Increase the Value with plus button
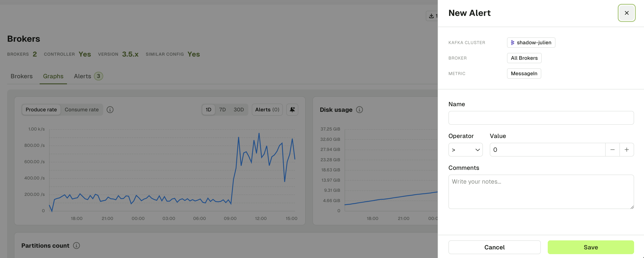 pos(627,150)
